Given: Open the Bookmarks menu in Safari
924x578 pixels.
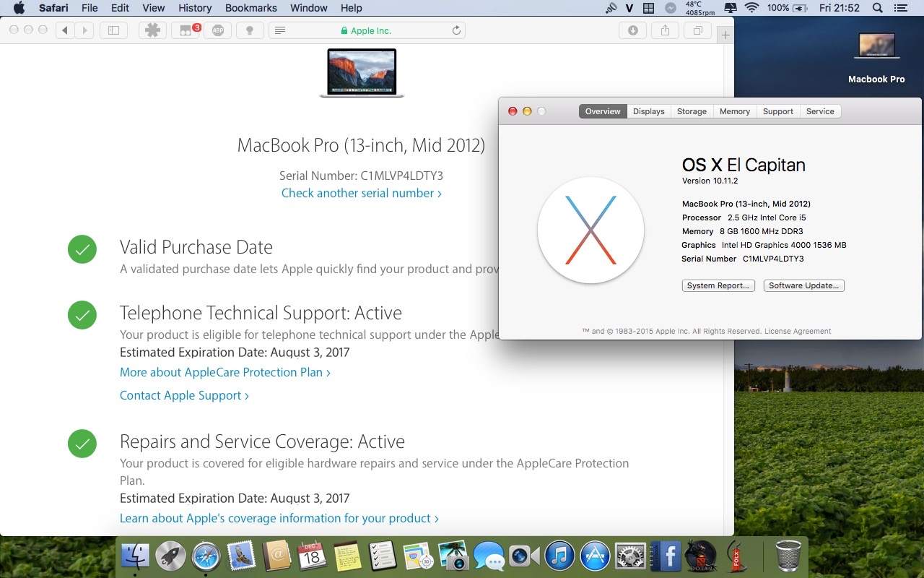Looking at the screenshot, I should [250, 8].
